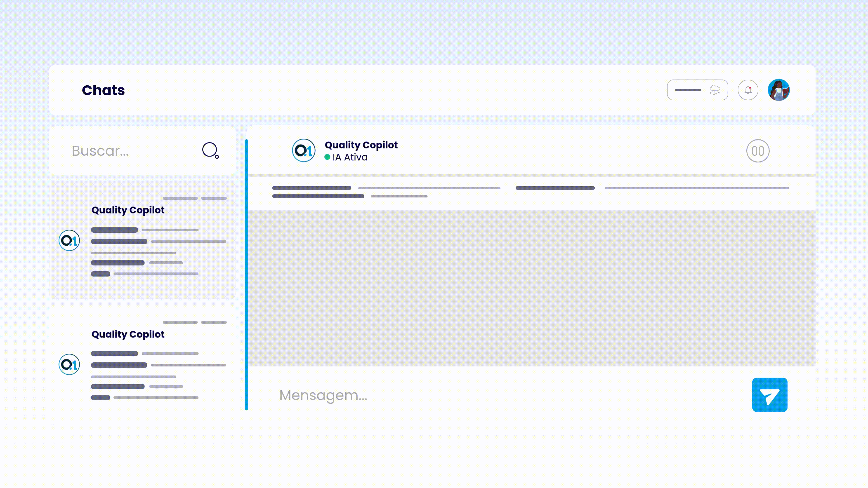
Task: Open the second Quality Copilot conversation
Action: click(128, 334)
